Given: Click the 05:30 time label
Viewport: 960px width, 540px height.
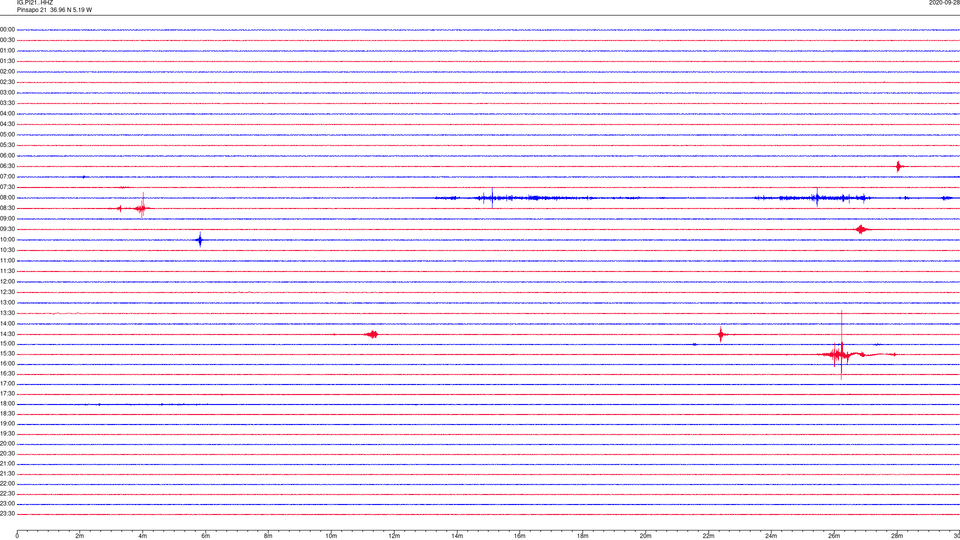Looking at the screenshot, I should (x=7, y=145).
